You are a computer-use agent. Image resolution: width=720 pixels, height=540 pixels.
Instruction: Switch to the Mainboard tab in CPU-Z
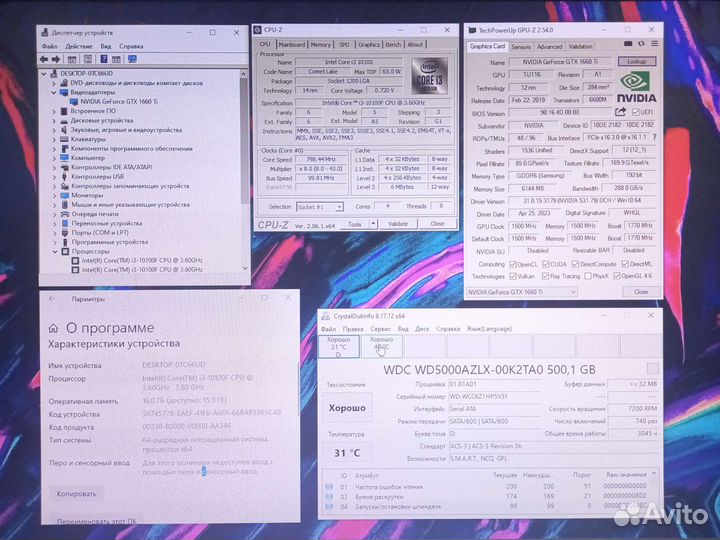point(292,45)
